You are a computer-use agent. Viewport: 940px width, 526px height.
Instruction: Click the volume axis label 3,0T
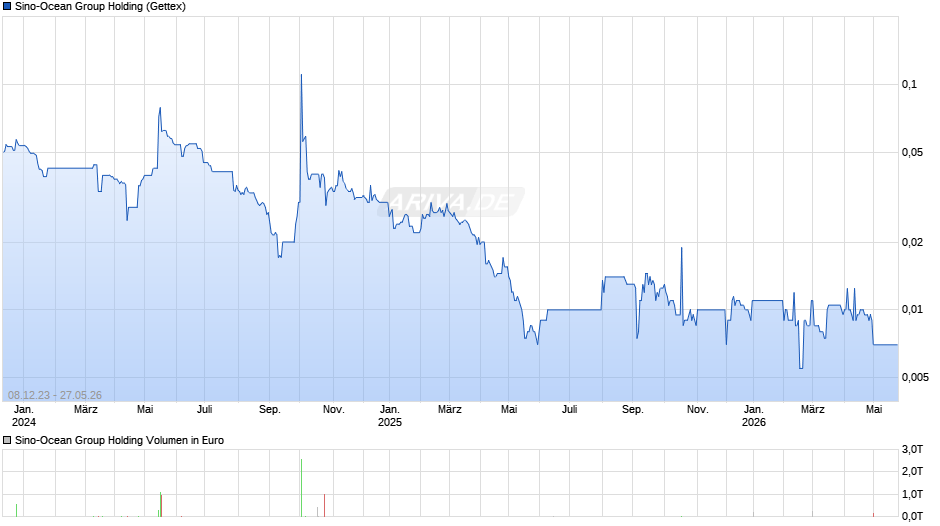tap(912, 450)
